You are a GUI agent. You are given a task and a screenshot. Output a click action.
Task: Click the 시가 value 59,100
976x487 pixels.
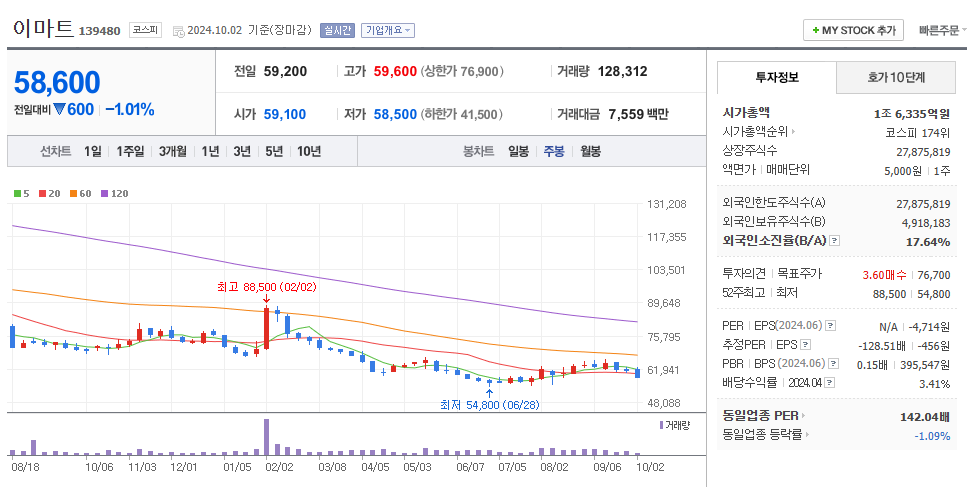click(285, 115)
